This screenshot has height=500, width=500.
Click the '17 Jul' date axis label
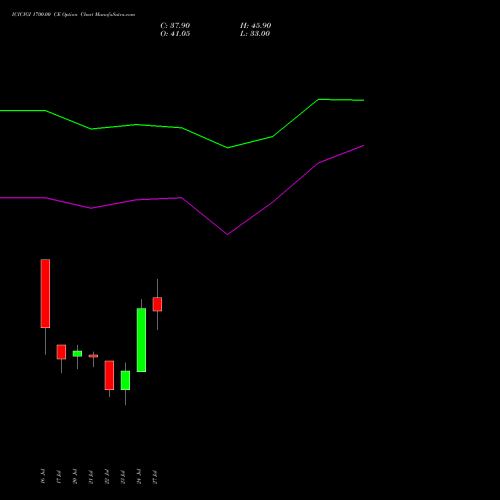(59, 476)
